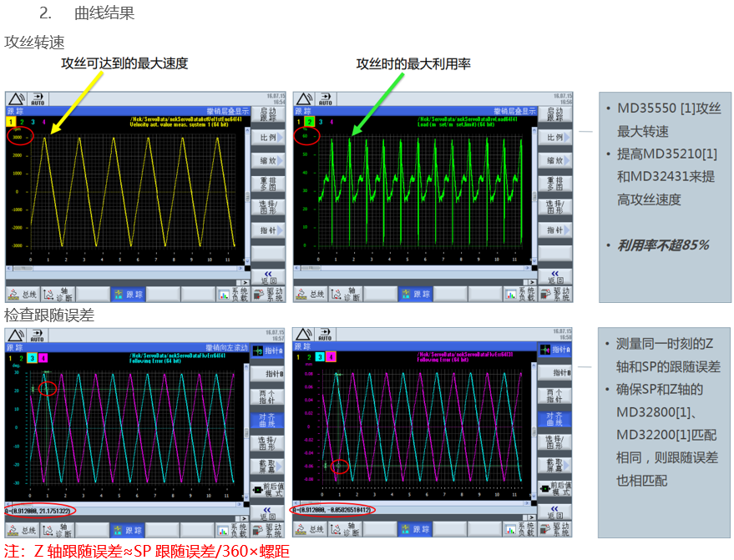Image resolution: width=734 pixels, height=560 pixels.
Task: Switch to 跟踪 tab in mm following-error screen
Action: coord(415,529)
